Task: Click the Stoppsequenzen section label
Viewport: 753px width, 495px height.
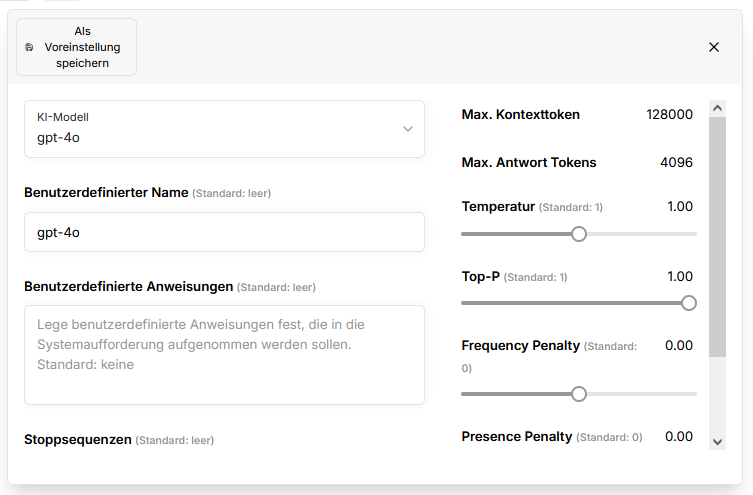Action: pos(78,440)
